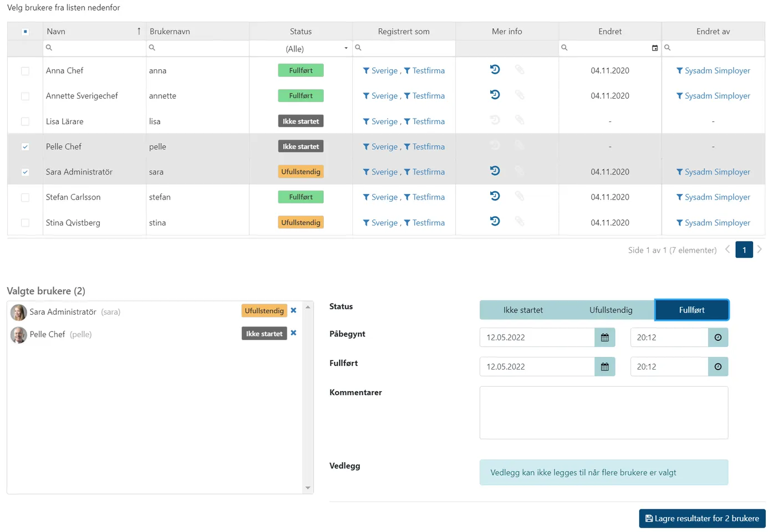Viewport: 768px width, 532px height.
Task: Select the Ikke startet status option
Action: 522,310
